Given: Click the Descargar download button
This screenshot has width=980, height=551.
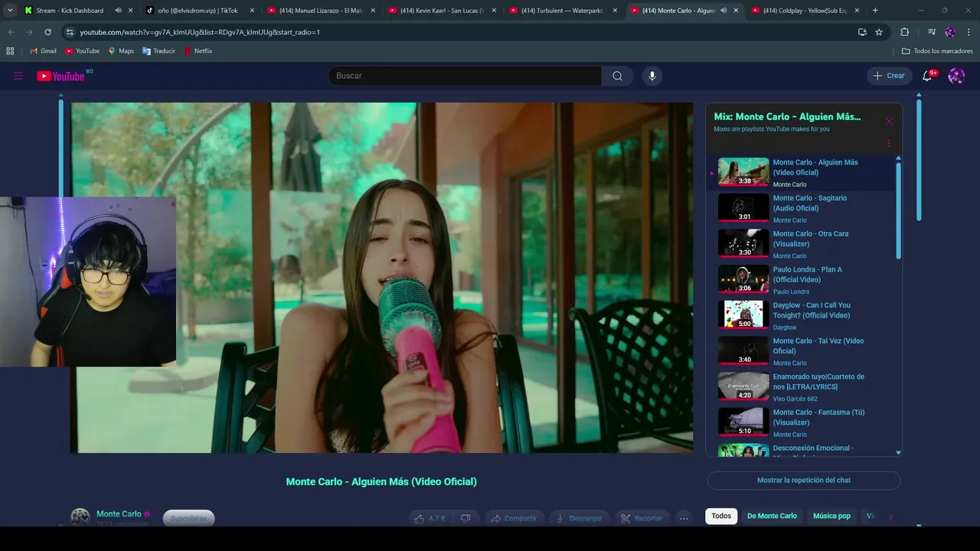Looking at the screenshot, I should tap(579, 518).
